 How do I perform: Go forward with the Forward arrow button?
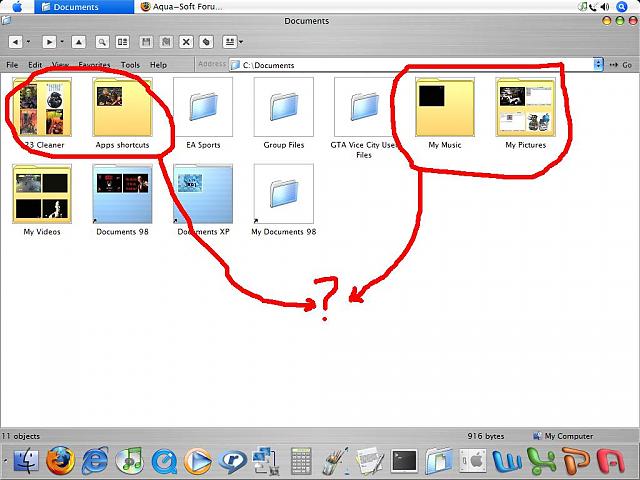coord(49,42)
